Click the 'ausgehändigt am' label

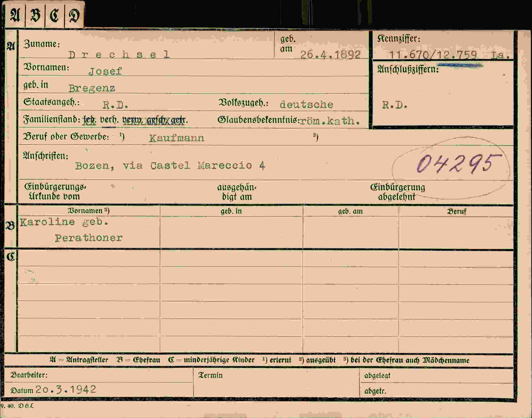tap(237, 192)
